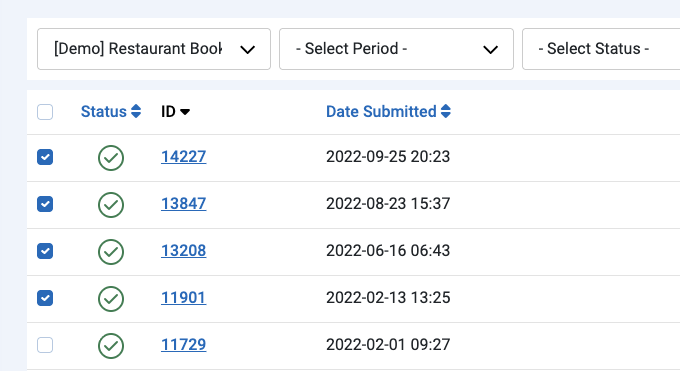Viewport: 680px width, 371px height.
Task: Uncheck the checkbox for submission 13847
Action: pyautogui.click(x=45, y=204)
